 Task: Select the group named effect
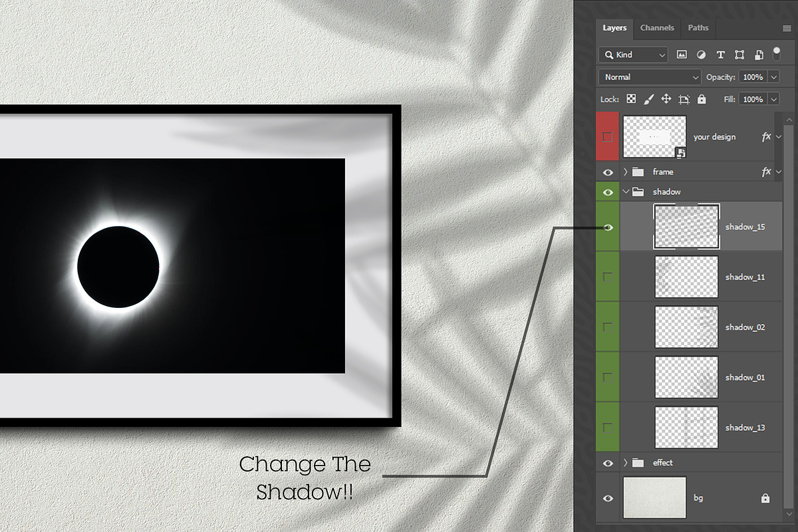[x=663, y=462]
